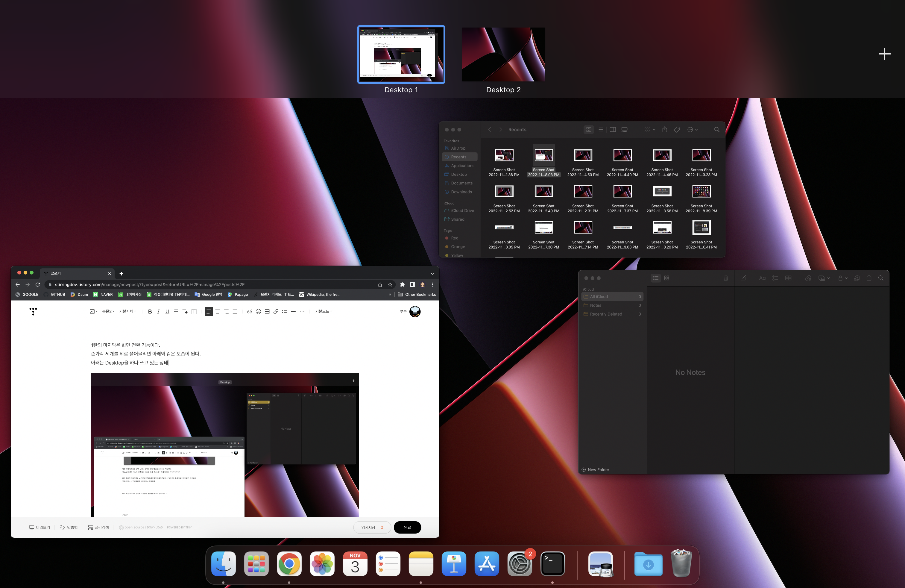
Task: Toggle italic formatting in editor toolbar
Action: click(158, 311)
